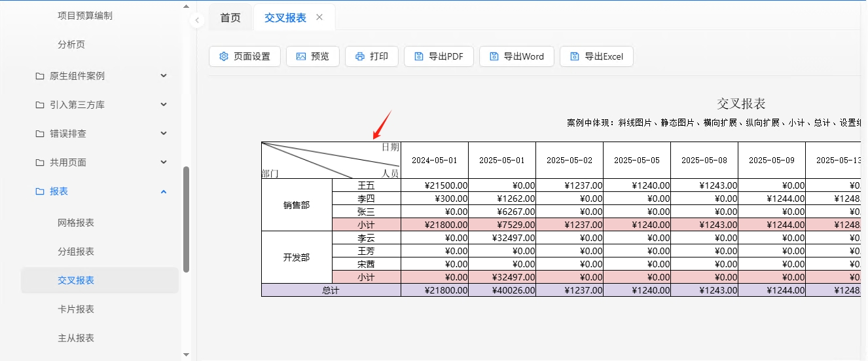868x361 pixels.
Task: Click the printer icon on 打印
Action: [x=360, y=56]
